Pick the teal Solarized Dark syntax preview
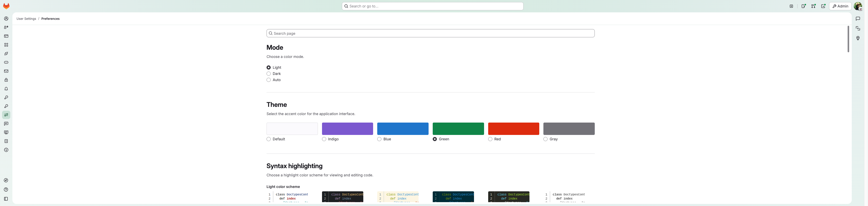This screenshot has width=868, height=206. click(x=453, y=197)
